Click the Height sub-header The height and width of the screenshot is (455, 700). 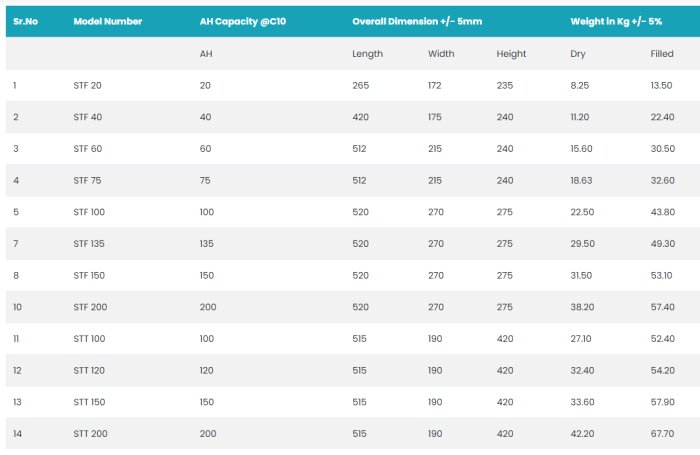511,54
